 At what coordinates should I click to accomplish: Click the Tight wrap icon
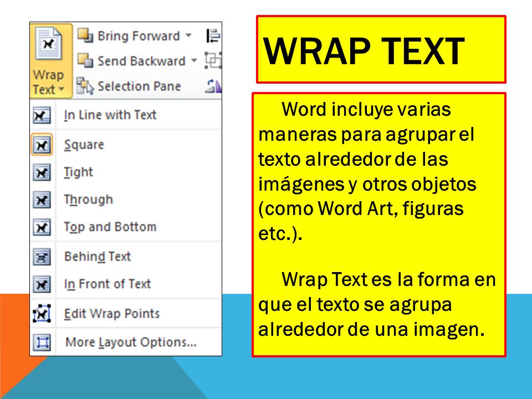click(42, 172)
